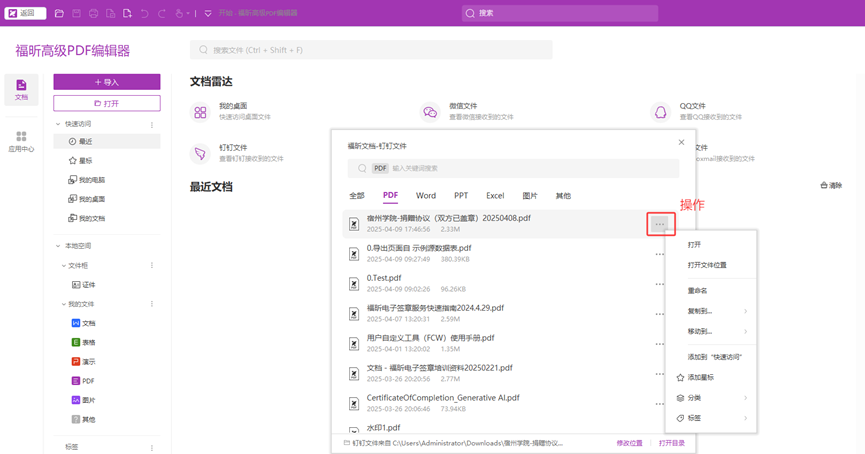
Task: Select the 图片 category under 我的文件
Action: 84,400
